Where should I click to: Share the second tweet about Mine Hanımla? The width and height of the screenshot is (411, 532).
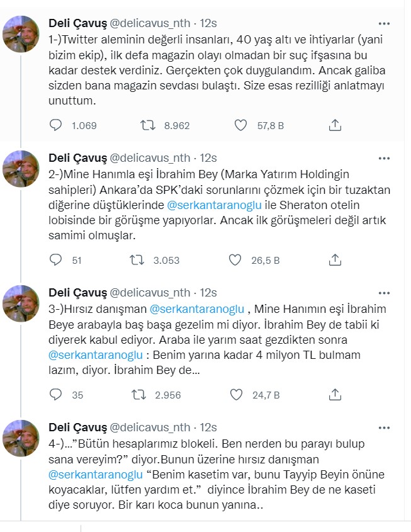[x=335, y=259]
